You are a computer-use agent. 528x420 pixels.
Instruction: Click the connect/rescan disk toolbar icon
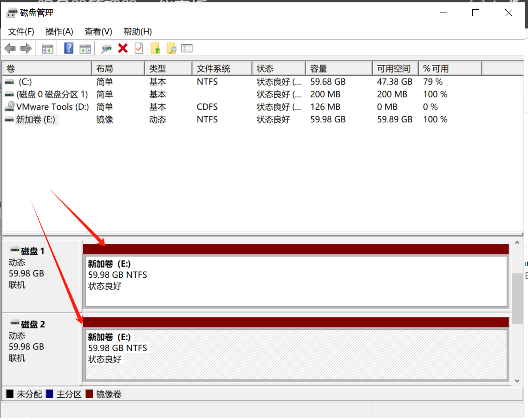[x=106, y=49]
